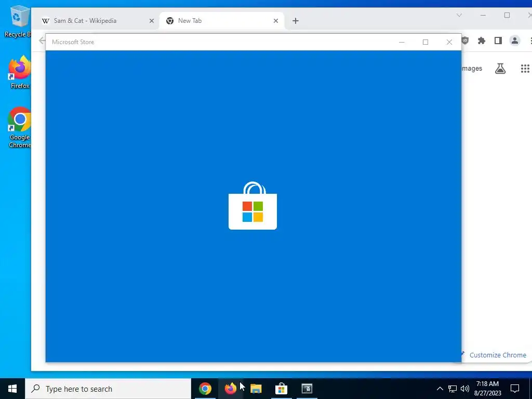Open volume speaker tray icon
This screenshot has height=399, width=532.
pos(465,389)
